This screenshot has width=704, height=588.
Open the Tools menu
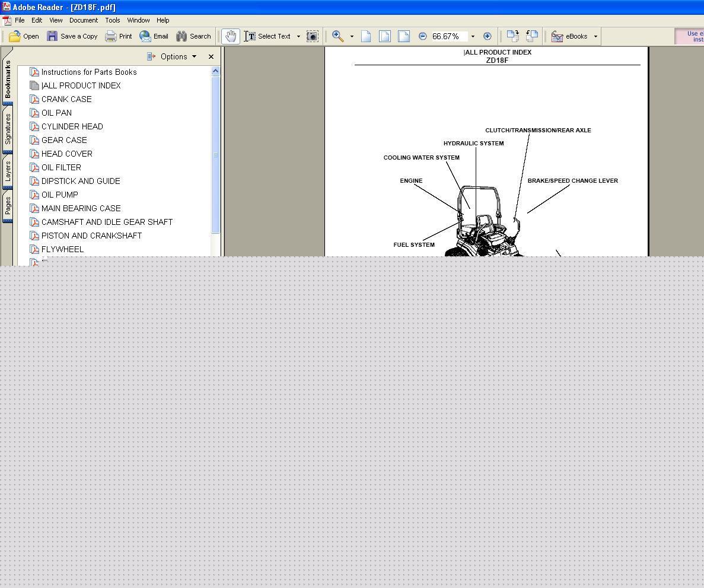tap(112, 20)
